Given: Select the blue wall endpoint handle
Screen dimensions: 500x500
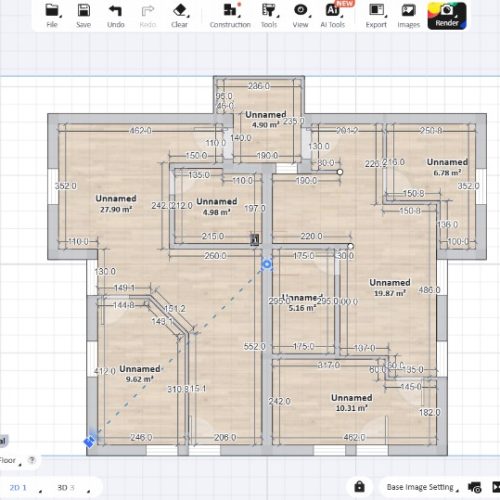Looking at the screenshot, I should click(267, 264).
